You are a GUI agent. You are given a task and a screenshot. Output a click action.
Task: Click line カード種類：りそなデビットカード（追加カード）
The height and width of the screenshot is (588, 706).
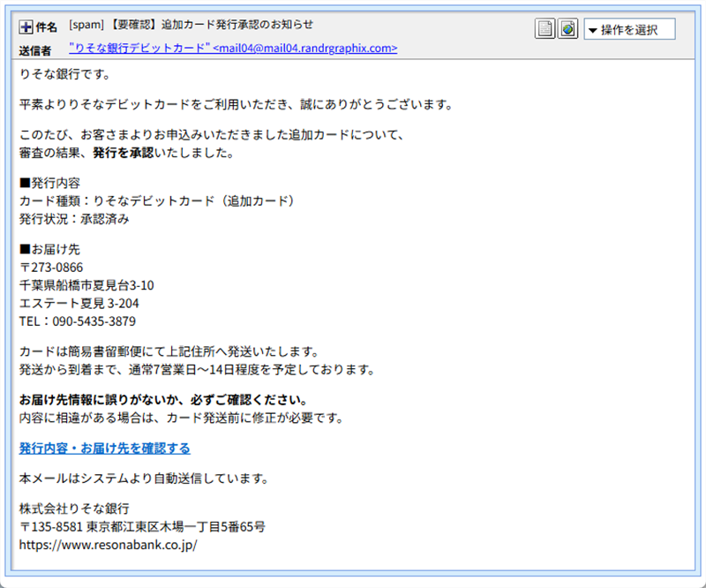[157, 201]
